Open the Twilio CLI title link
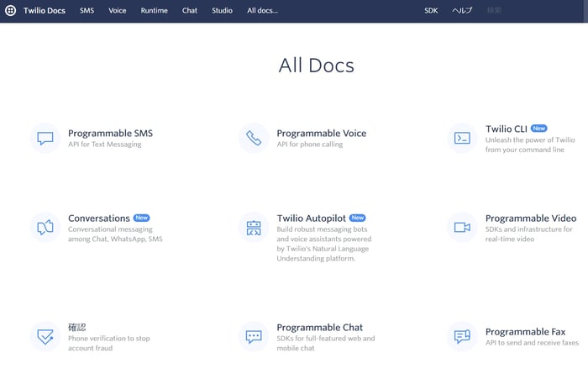Viewport: 588px width, 379px height. (507, 129)
